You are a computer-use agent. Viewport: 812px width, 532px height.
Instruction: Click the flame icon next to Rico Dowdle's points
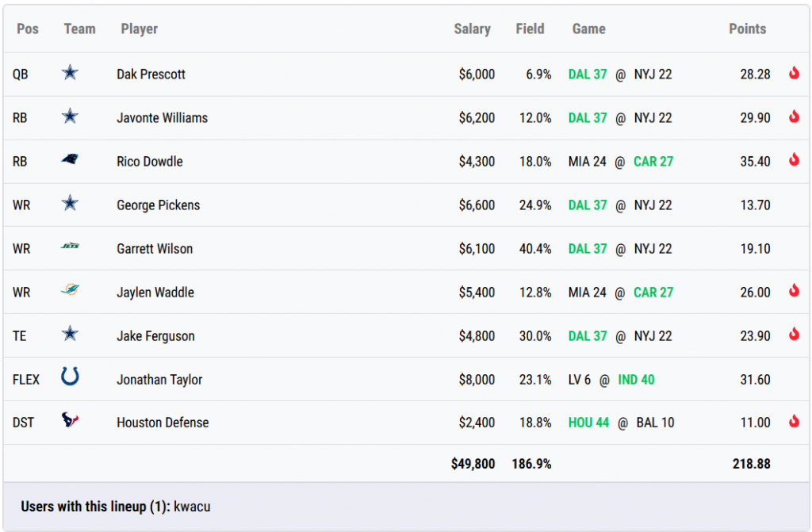click(x=794, y=160)
